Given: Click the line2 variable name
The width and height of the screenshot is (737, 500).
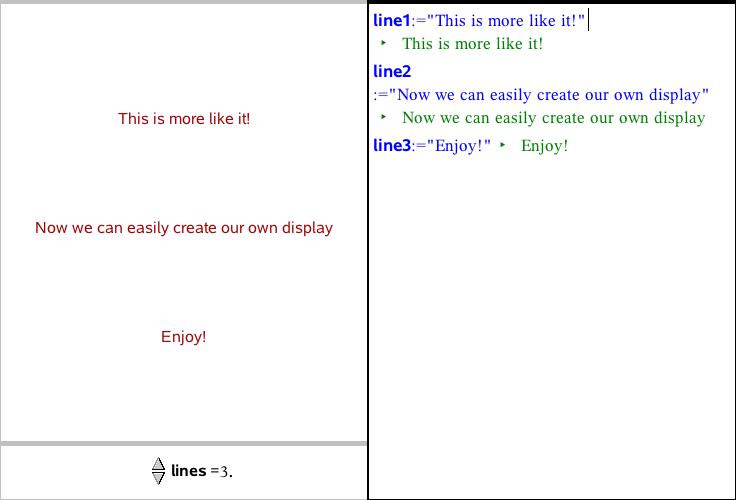Looking at the screenshot, I should [x=391, y=71].
